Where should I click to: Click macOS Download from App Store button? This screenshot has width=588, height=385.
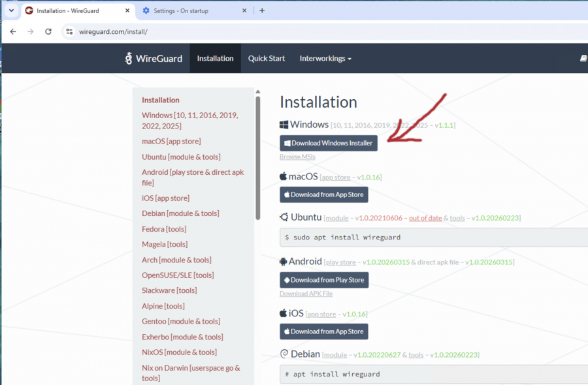pos(324,194)
